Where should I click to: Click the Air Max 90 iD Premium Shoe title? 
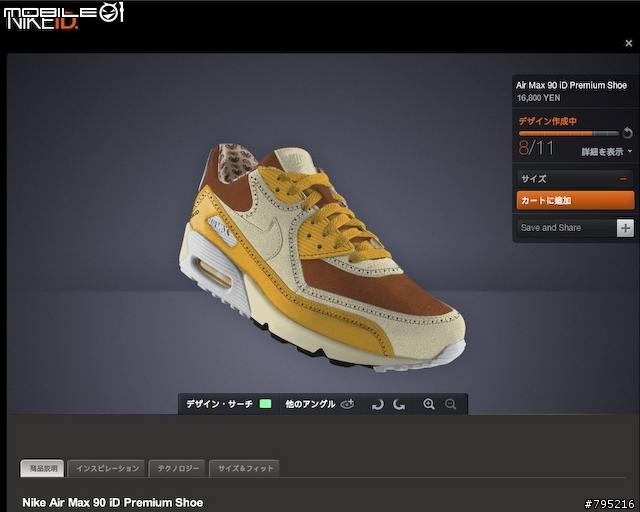[571, 85]
